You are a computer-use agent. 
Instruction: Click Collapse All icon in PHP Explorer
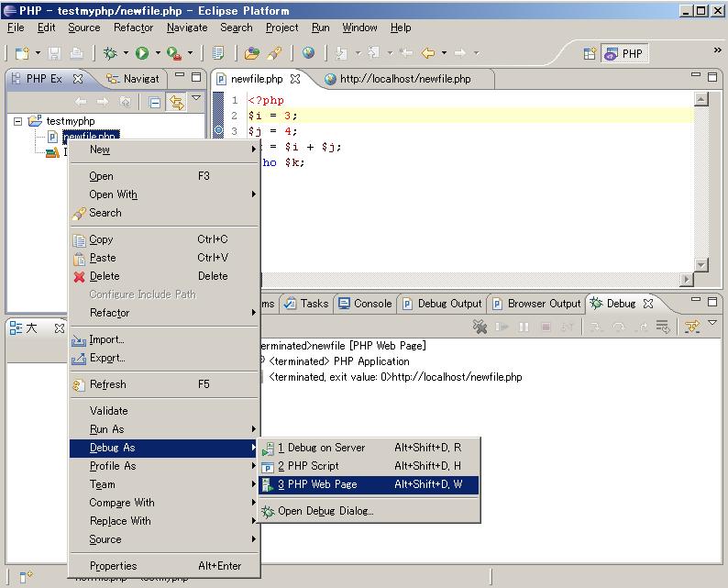point(155,102)
